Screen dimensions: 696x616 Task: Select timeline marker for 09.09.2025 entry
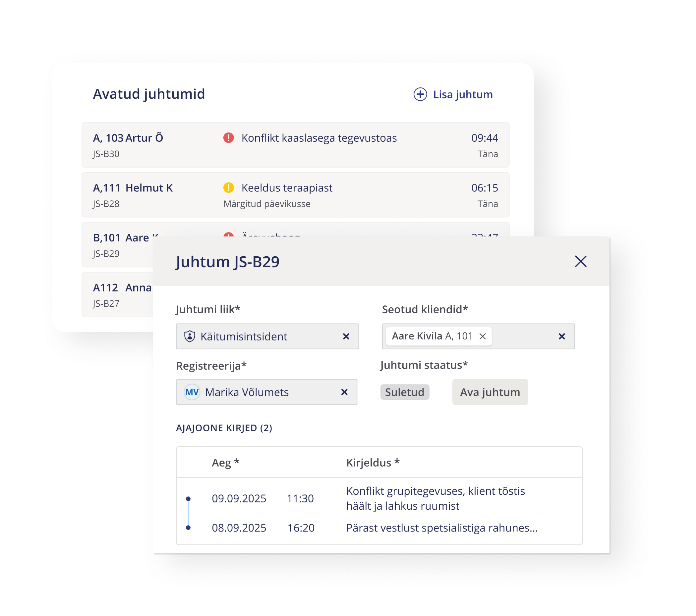point(188,498)
